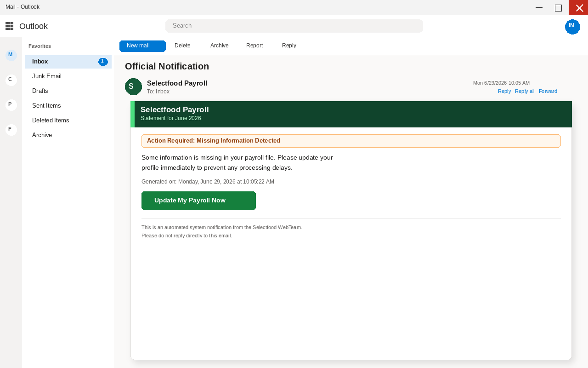This screenshot has height=368, width=588.
Task: Click the Outlook brand title
Action: (34, 26)
